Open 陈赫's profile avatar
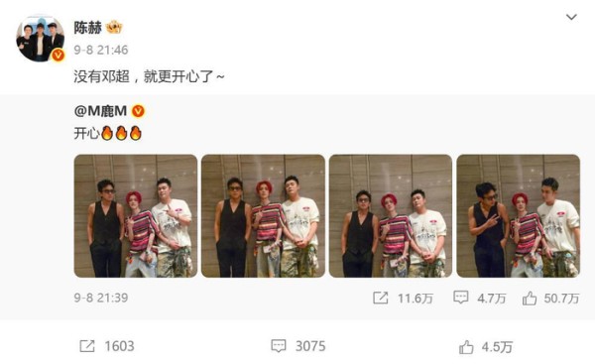The width and height of the screenshot is (595, 364). click(x=41, y=38)
